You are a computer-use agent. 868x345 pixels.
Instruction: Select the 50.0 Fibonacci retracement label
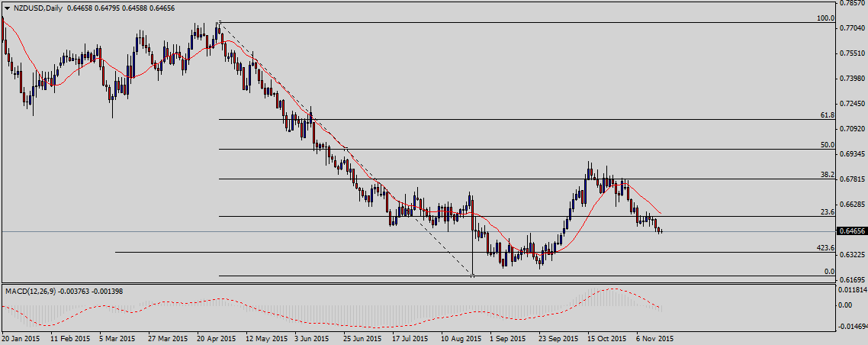tap(826, 144)
